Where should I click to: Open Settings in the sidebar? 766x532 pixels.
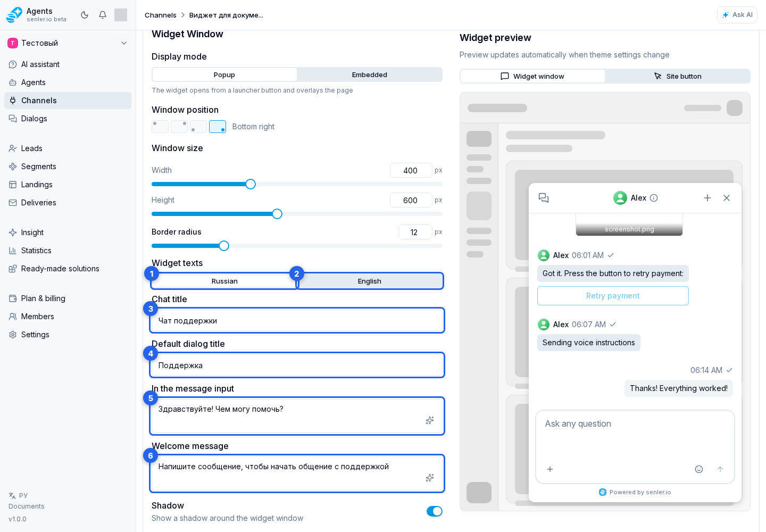[68, 335]
